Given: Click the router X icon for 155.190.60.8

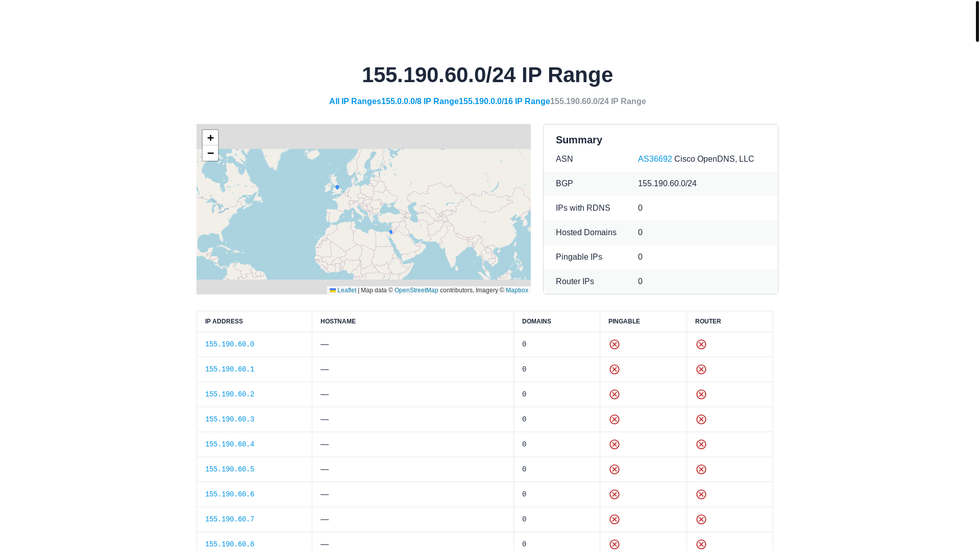Looking at the screenshot, I should pos(701,544).
